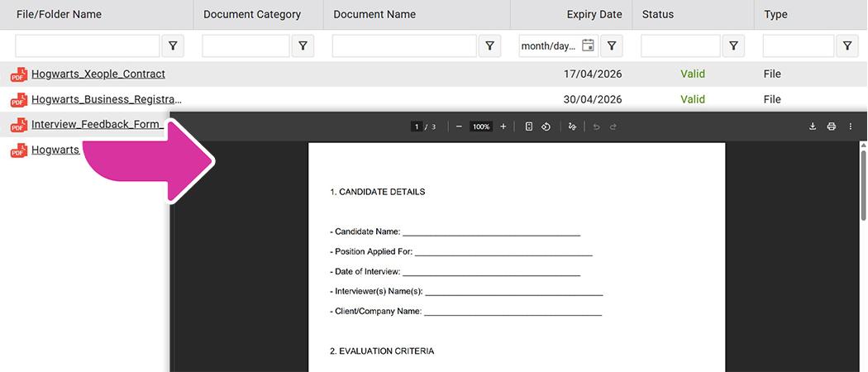
Task: Open filter for Expiry Date column
Action: tap(611, 46)
